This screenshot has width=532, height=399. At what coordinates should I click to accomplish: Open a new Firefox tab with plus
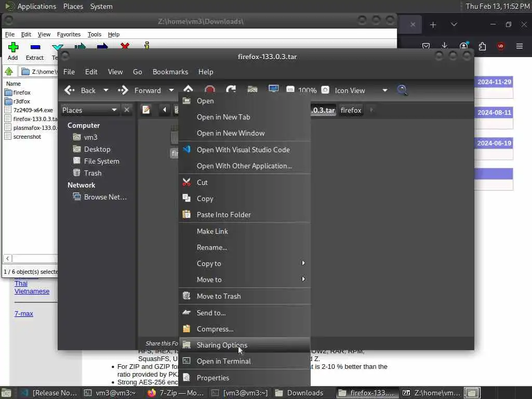tap(433, 25)
